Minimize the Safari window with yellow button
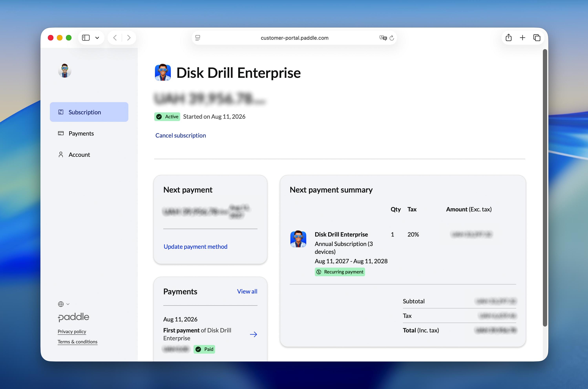The height and width of the screenshot is (389, 588). pos(60,38)
